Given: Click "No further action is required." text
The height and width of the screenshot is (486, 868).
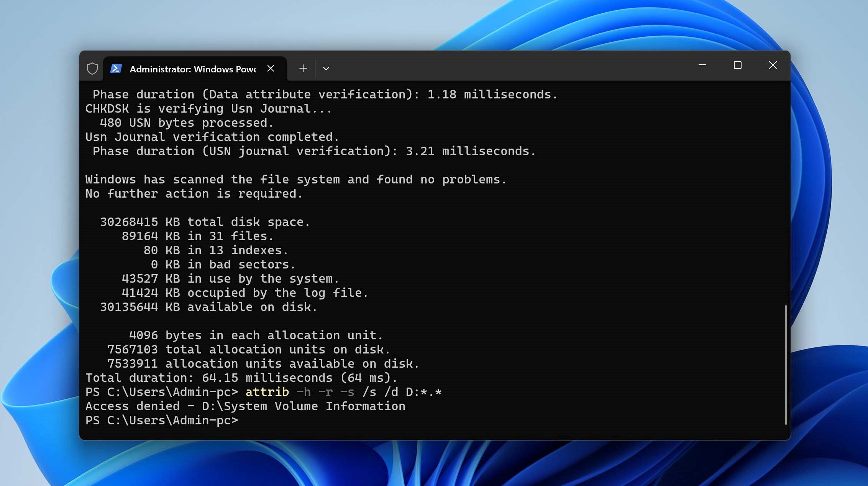Looking at the screenshot, I should coord(194,194).
